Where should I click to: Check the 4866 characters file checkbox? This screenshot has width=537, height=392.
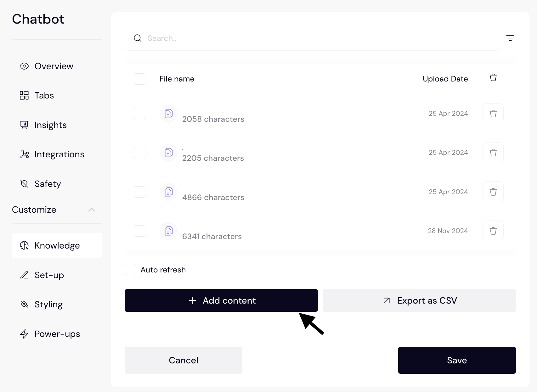tap(139, 192)
